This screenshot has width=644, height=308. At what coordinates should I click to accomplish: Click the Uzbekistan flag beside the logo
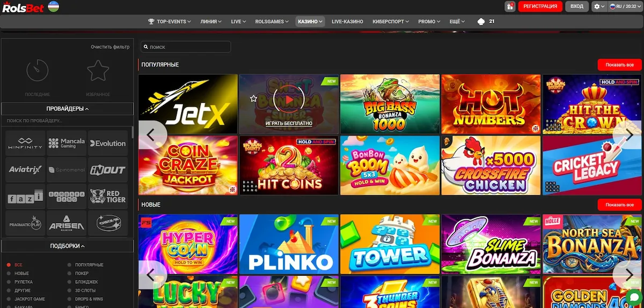pos(53,6)
